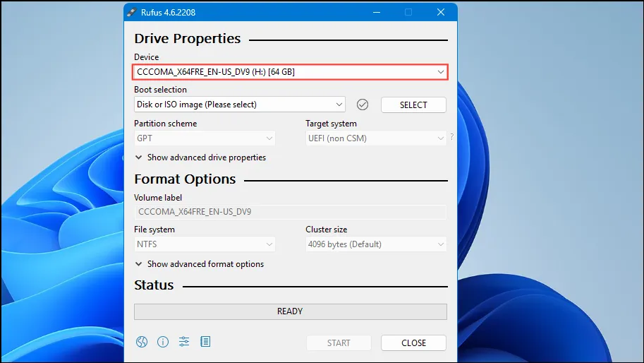Expand Show advanced format options

200,264
